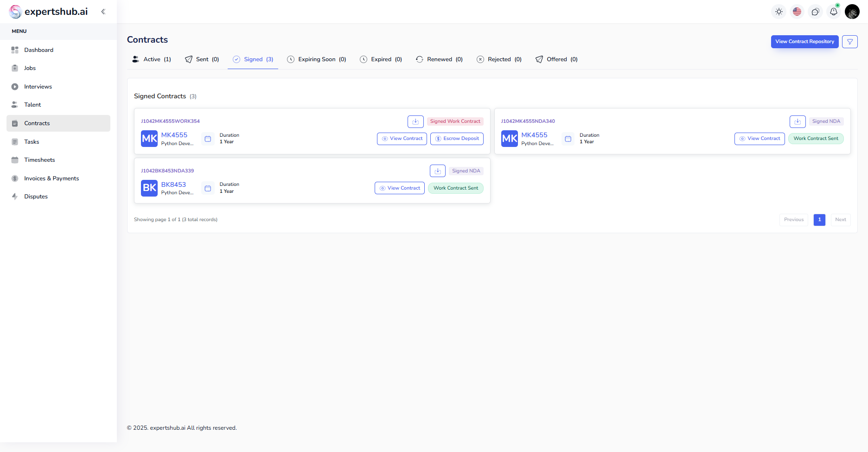Open the BK8453 talent name link
The width and height of the screenshot is (868, 452).
(173, 185)
